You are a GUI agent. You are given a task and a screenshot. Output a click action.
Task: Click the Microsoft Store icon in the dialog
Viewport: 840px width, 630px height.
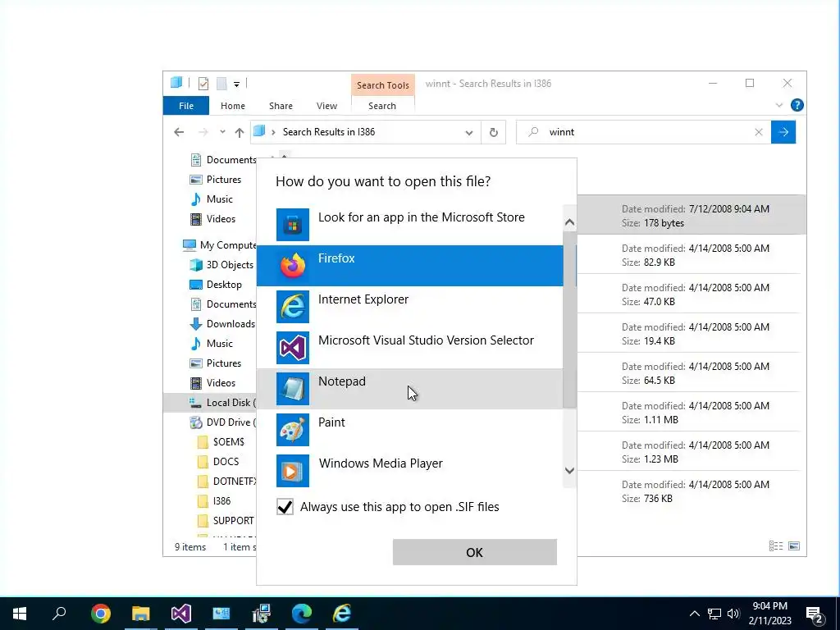293,225
